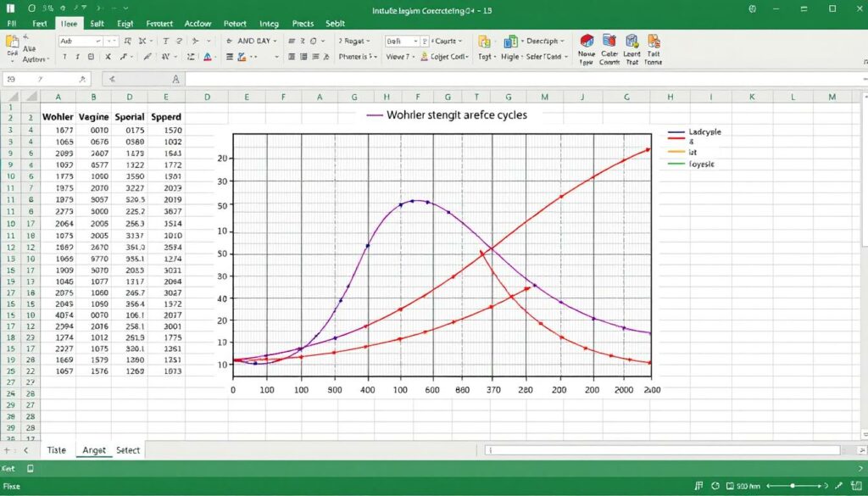Click the Name Box input field
The height and width of the screenshot is (496, 868).
(x=47, y=79)
